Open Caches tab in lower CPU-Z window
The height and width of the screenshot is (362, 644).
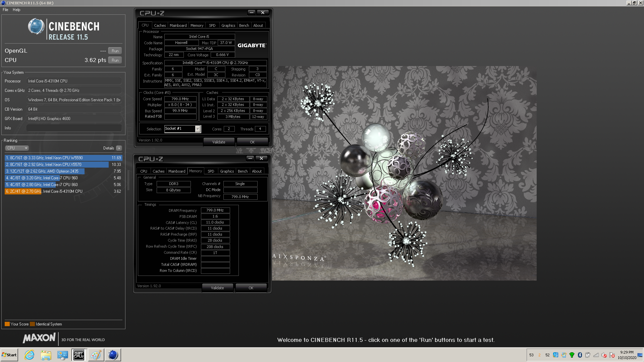point(159,171)
